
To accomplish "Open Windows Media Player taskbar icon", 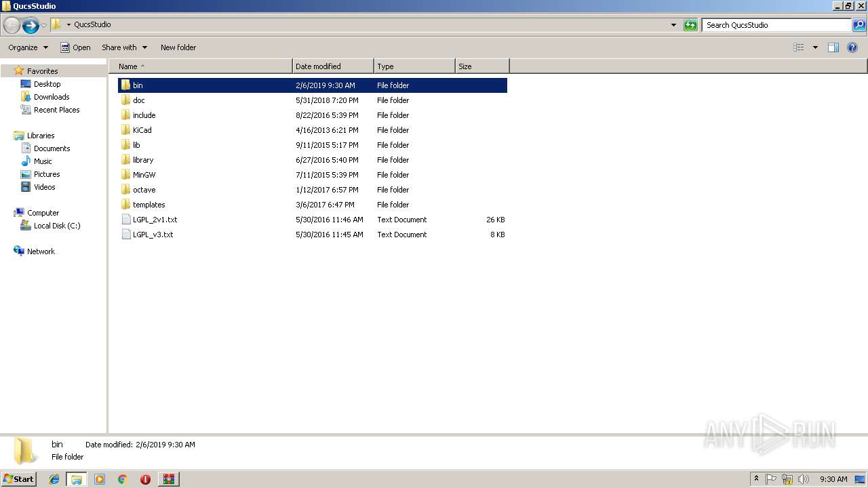I will pos(100,479).
